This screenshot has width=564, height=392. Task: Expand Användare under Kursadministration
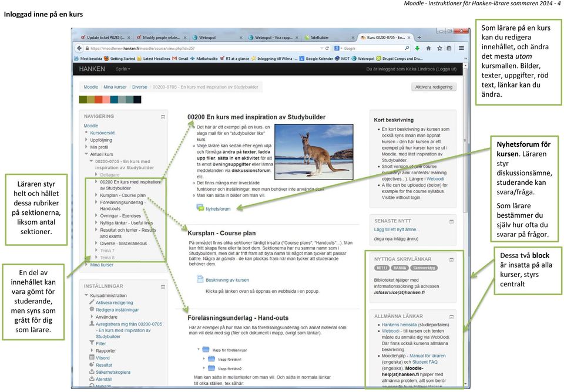click(92, 316)
